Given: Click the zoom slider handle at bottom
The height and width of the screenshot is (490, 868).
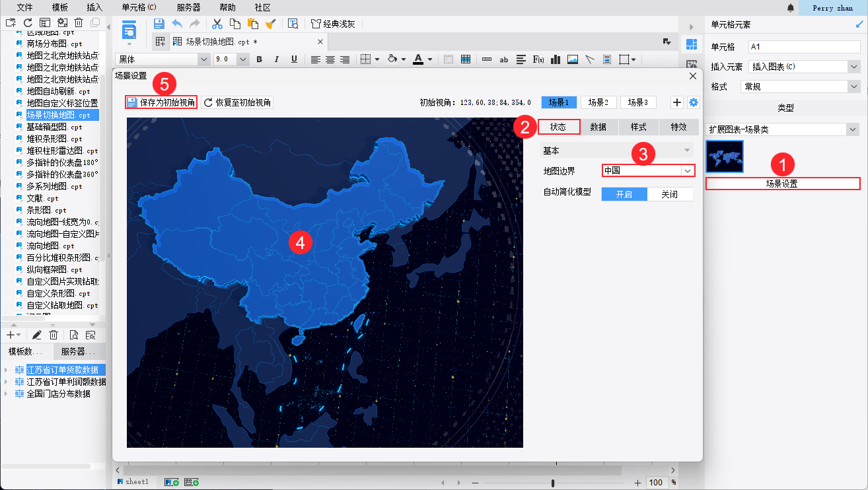Looking at the screenshot, I should 553,483.
